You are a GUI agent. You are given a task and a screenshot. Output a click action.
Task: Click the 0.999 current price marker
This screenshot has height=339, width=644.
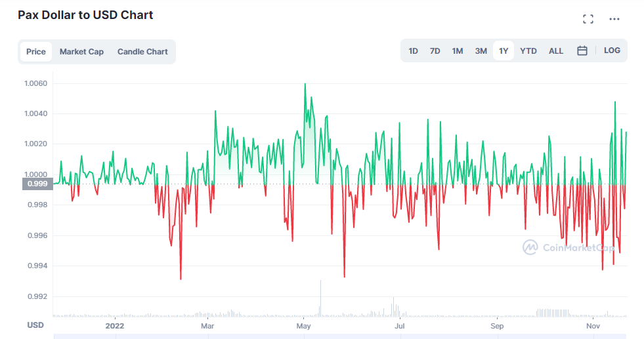[37, 184]
